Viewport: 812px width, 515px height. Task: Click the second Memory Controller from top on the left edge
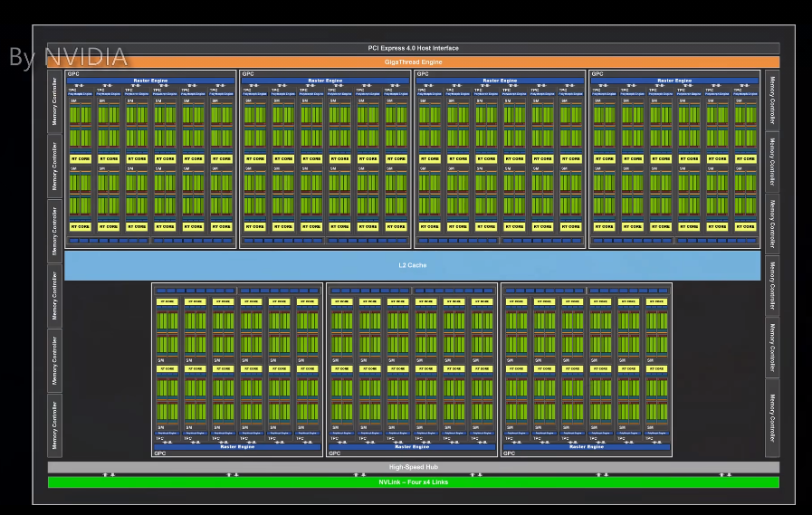54,167
